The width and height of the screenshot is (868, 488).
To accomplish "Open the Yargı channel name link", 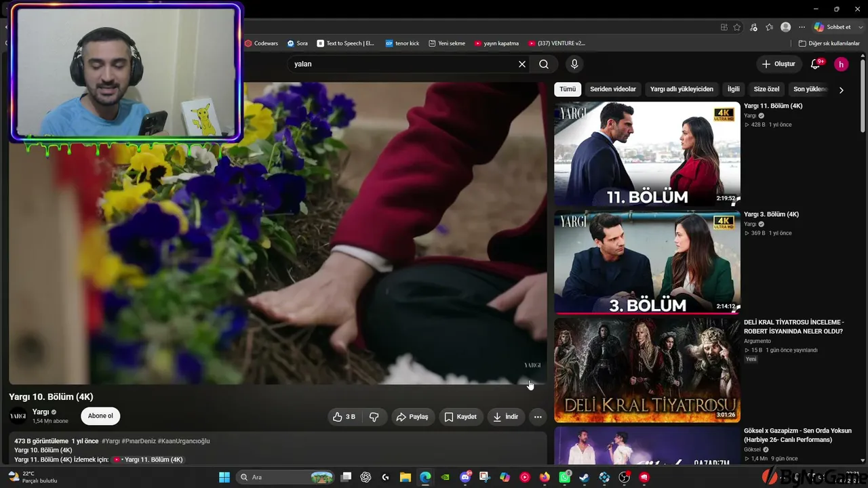I will tap(41, 412).
